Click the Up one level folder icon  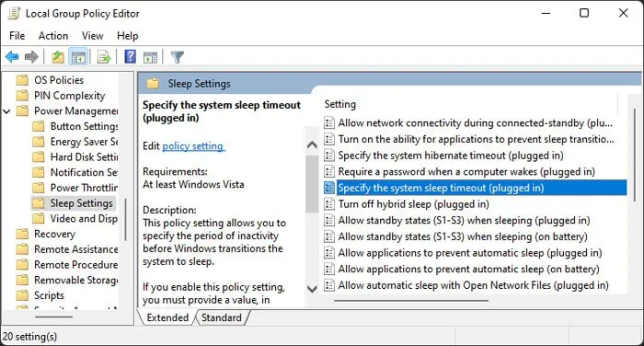(57, 57)
